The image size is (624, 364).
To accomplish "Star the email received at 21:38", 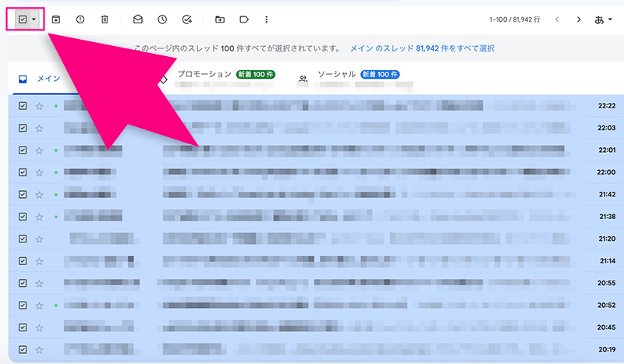I will 39,217.
